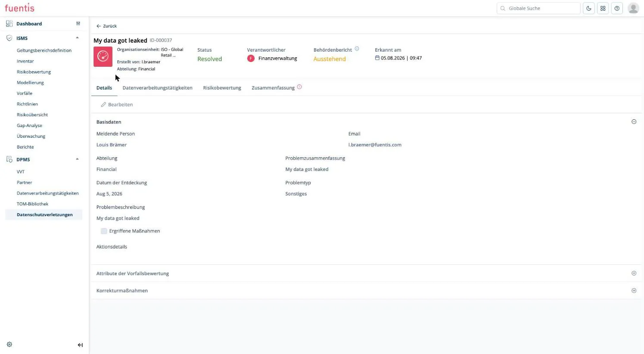Click into the Globale Suche field
The image size is (644, 354).
tap(538, 8)
